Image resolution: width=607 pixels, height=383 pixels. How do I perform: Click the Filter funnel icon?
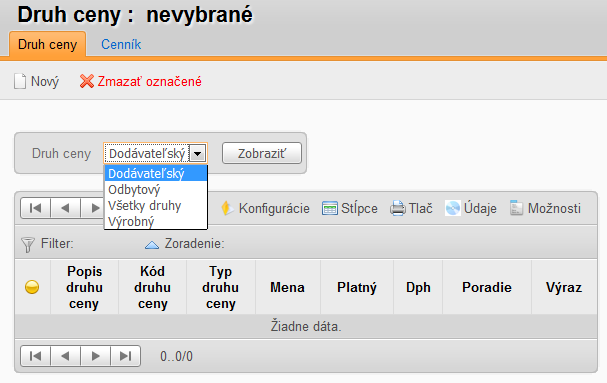pos(28,245)
